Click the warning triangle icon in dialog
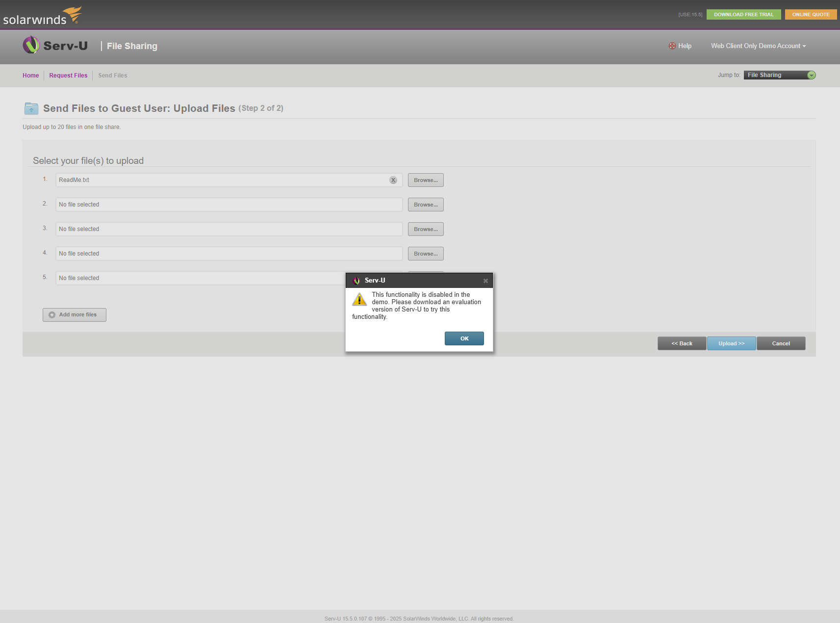840x623 pixels. pyautogui.click(x=359, y=299)
